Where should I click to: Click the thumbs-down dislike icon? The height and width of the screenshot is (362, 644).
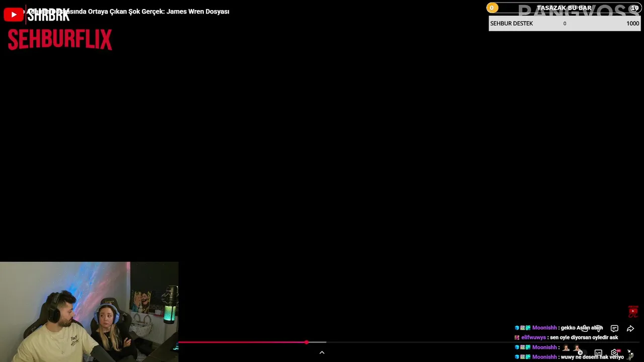coord(599,328)
